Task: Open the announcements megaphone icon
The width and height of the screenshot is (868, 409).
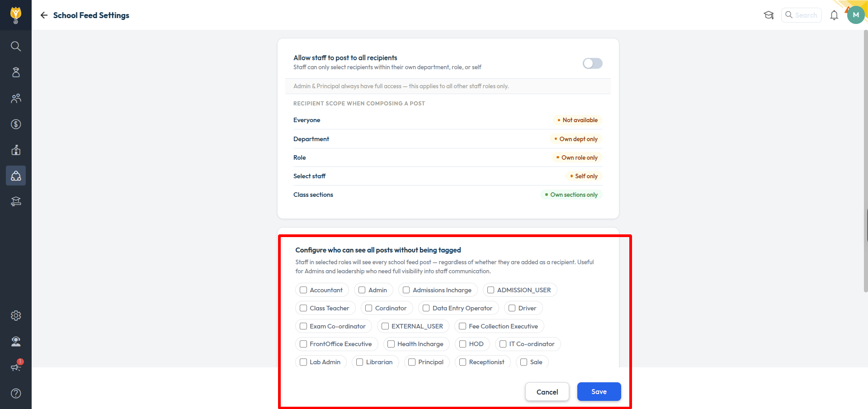Action: click(x=16, y=367)
